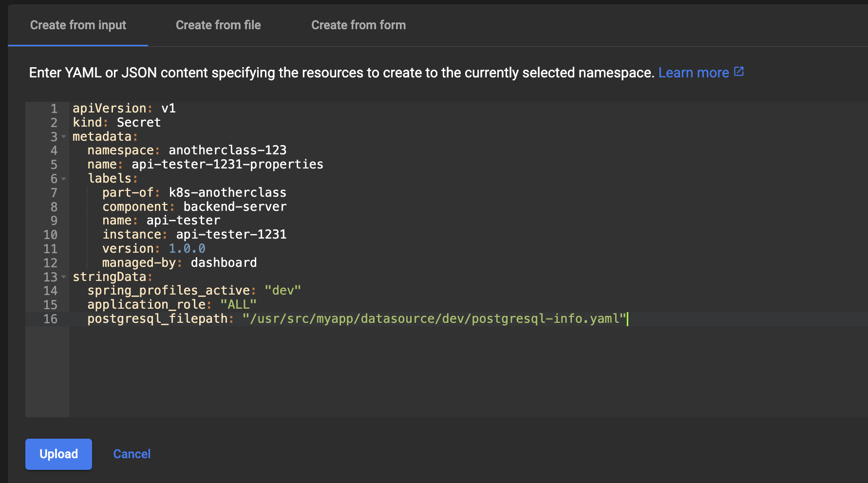Collapse the metadata block fold arrow
Image resolution: width=868 pixels, height=483 pixels.
[x=63, y=137]
